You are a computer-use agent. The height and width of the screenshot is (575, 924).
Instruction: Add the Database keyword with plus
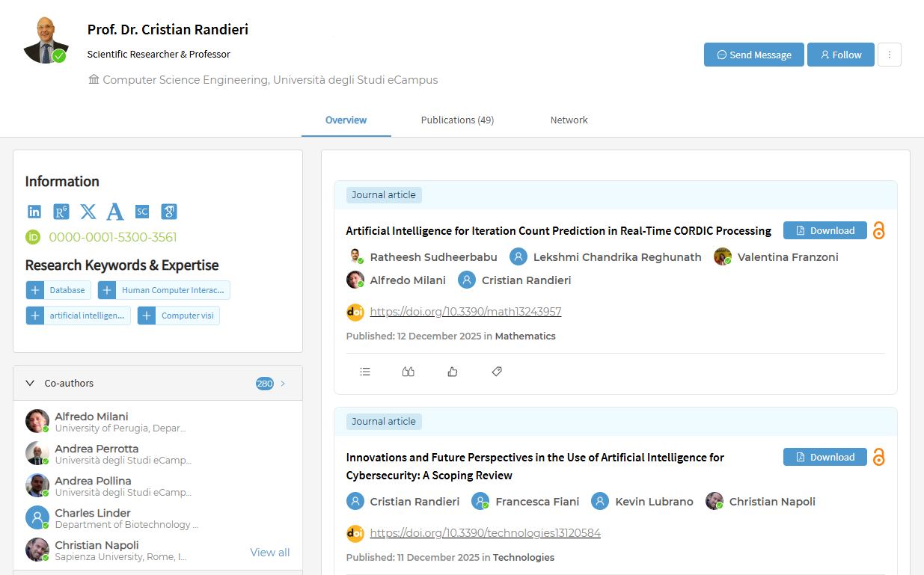pyautogui.click(x=35, y=290)
